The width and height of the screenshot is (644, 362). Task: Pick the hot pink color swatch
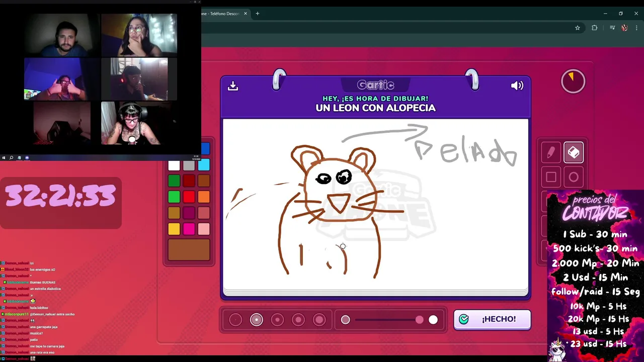tap(189, 229)
